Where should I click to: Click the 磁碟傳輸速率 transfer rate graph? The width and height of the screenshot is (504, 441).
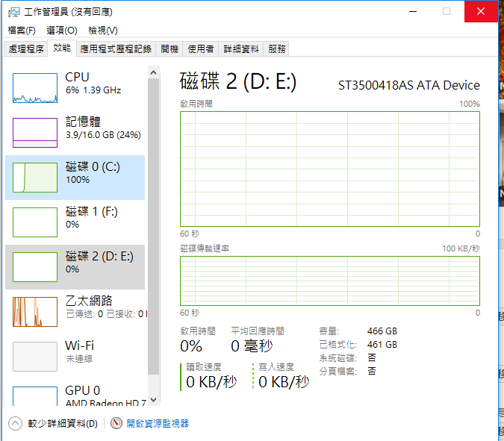tap(330, 281)
